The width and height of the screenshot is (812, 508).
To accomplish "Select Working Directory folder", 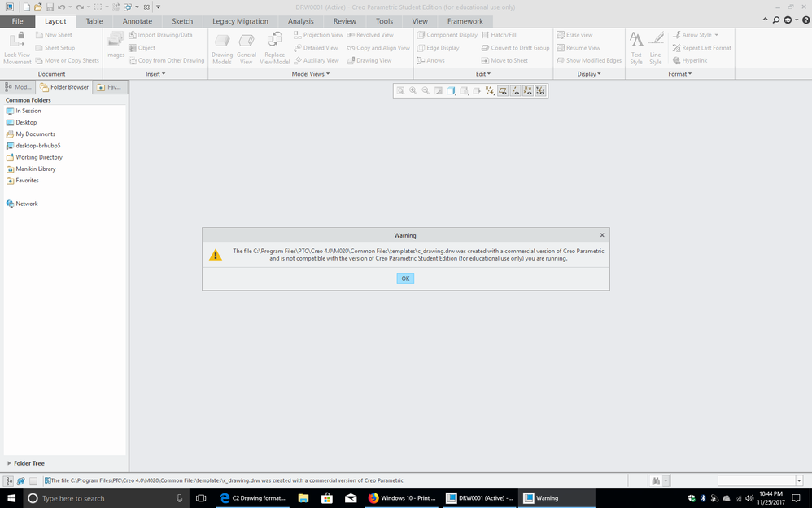I will coord(34,157).
